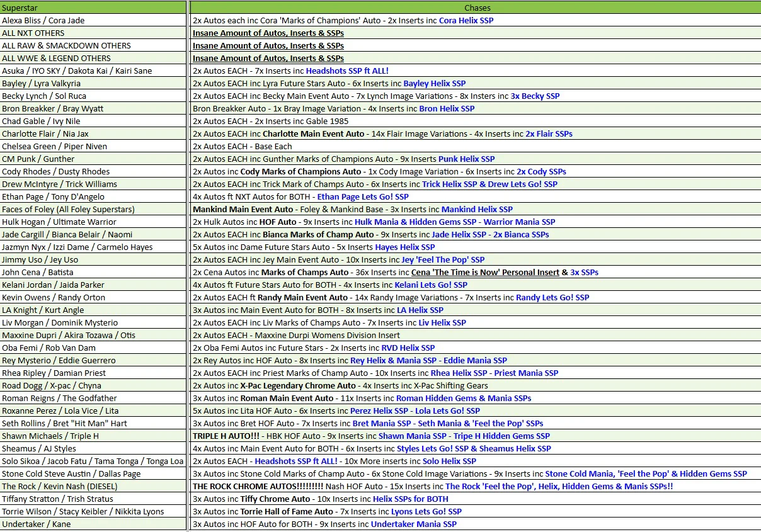
Task: Select the Chases column header
Action: coord(476,8)
